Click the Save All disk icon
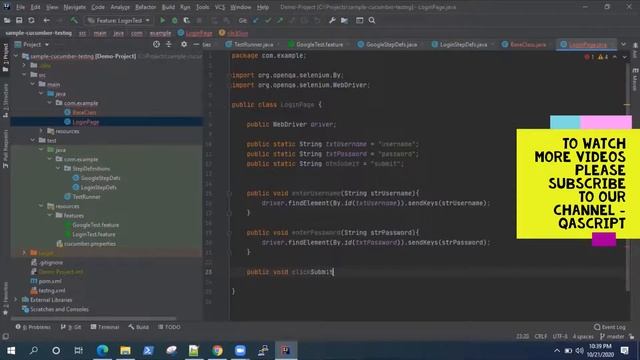Viewport: 640px width, 360px height. 19,20
